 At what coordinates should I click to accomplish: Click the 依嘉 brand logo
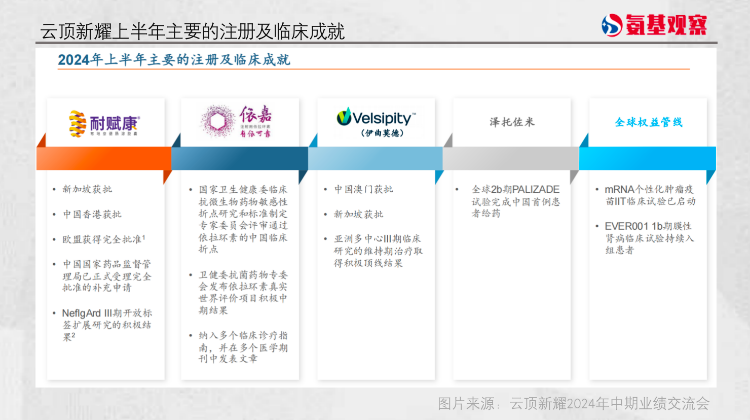point(236,121)
